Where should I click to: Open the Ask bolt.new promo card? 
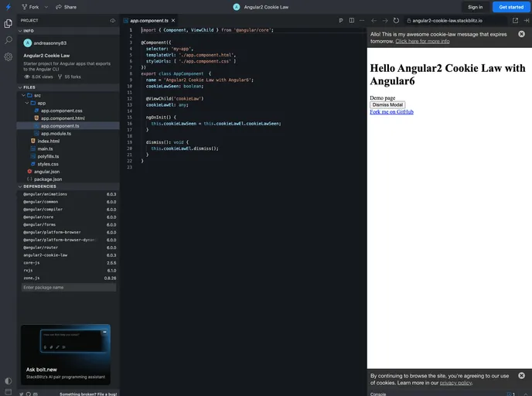point(66,354)
